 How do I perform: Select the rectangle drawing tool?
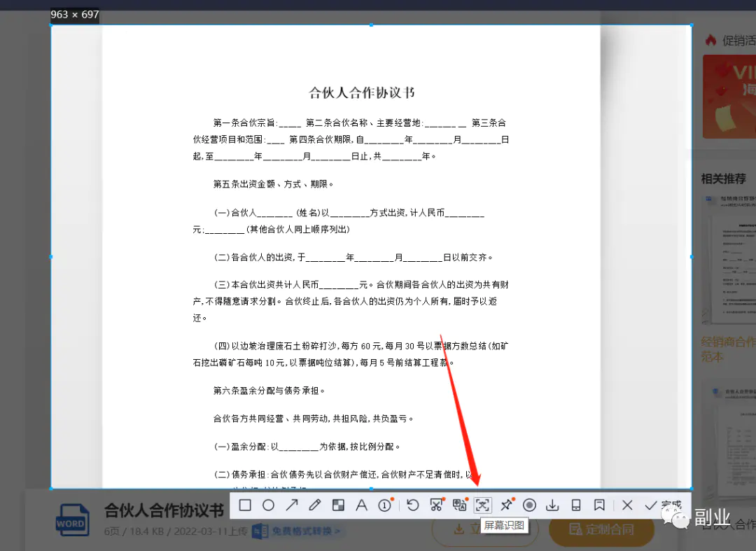[x=245, y=505]
